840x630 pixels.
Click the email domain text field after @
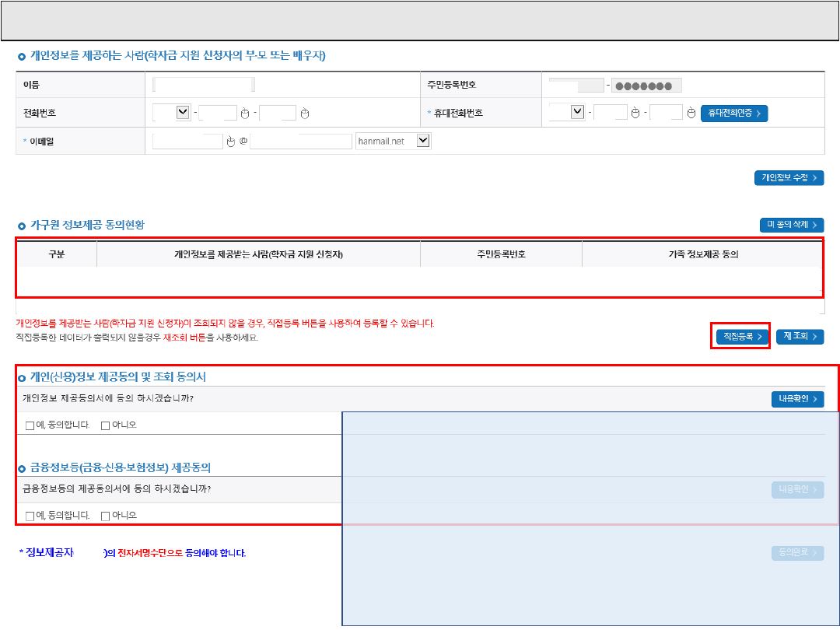301,141
